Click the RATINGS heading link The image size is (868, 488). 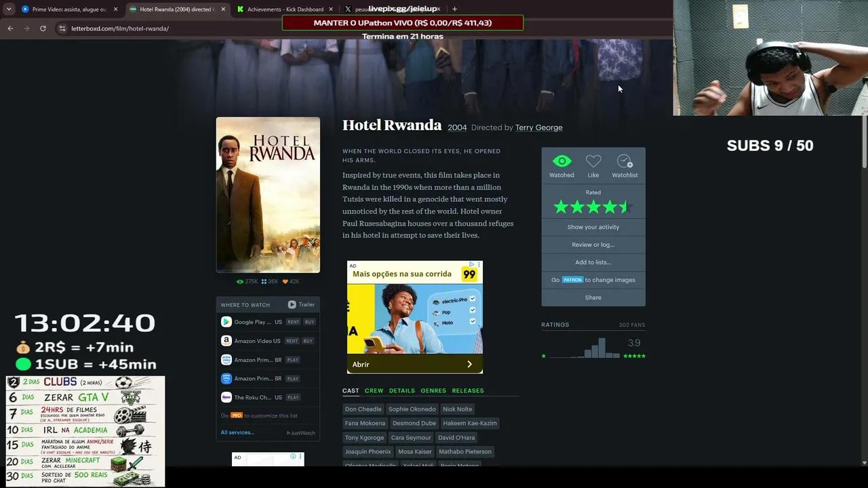pyautogui.click(x=555, y=325)
